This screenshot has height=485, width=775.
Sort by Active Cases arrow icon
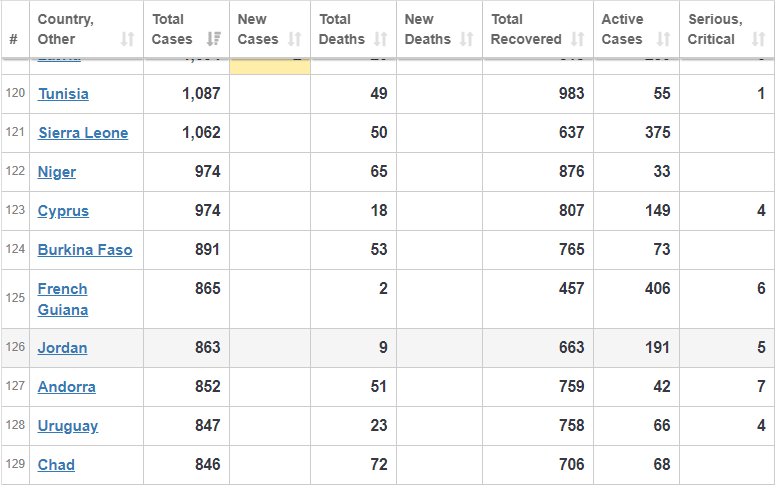(x=663, y=39)
